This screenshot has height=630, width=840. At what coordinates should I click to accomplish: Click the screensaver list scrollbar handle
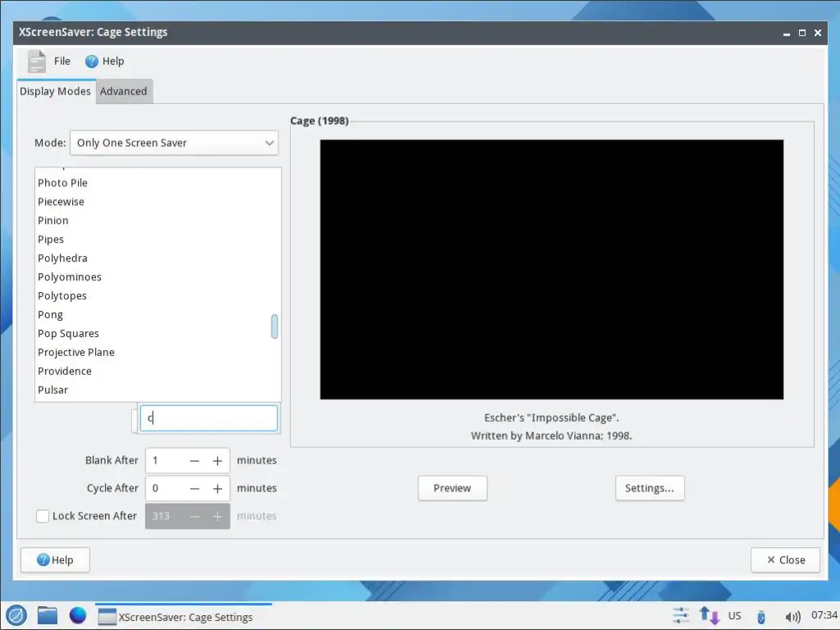[x=274, y=326]
